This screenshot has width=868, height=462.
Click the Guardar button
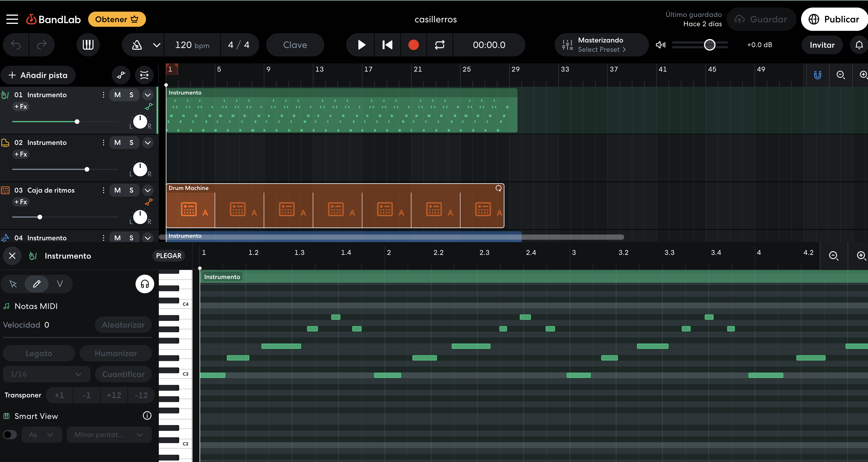coord(762,19)
